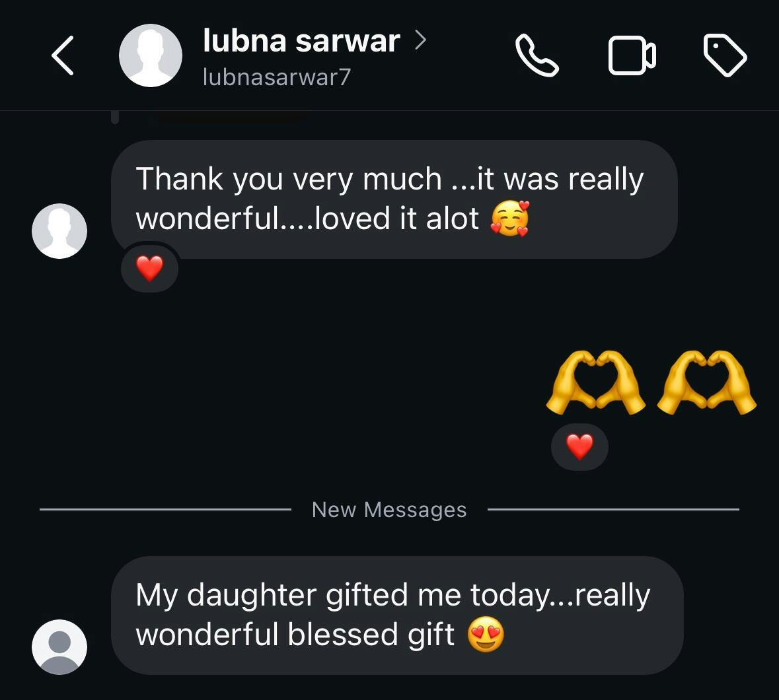779x700 pixels.
Task: Select the 'My daughter gifted me today' bubble
Action: pos(398,615)
